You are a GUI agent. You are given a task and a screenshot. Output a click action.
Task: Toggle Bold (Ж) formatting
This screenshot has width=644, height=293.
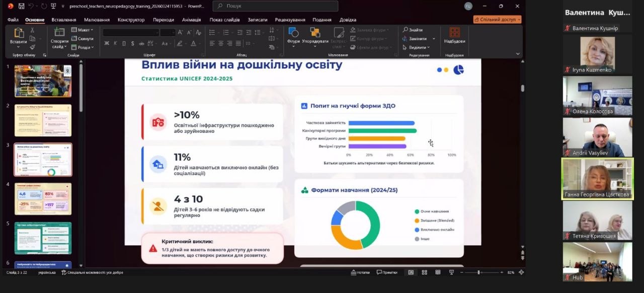click(x=107, y=43)
